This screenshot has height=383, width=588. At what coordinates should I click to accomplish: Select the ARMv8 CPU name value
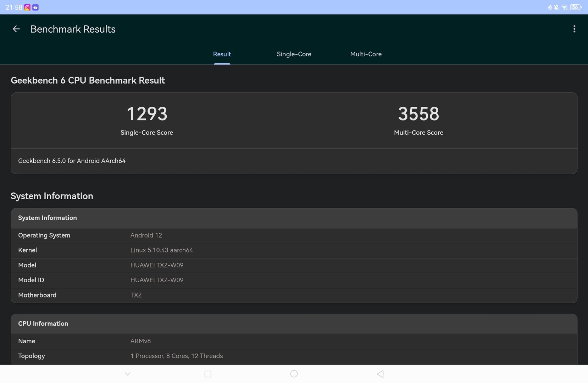140,341
